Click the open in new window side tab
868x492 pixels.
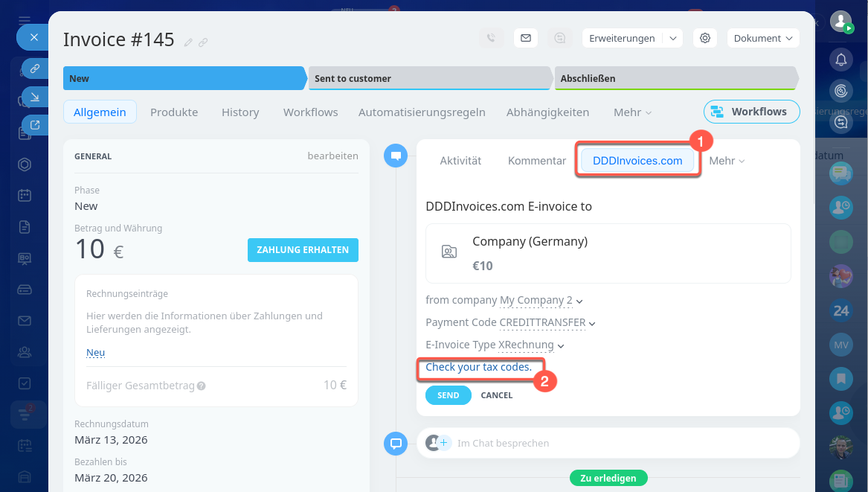[35, 125]
